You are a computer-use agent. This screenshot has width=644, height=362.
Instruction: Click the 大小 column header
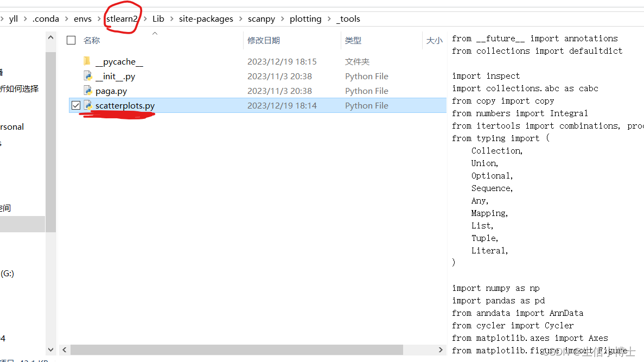tap(434, 40)
